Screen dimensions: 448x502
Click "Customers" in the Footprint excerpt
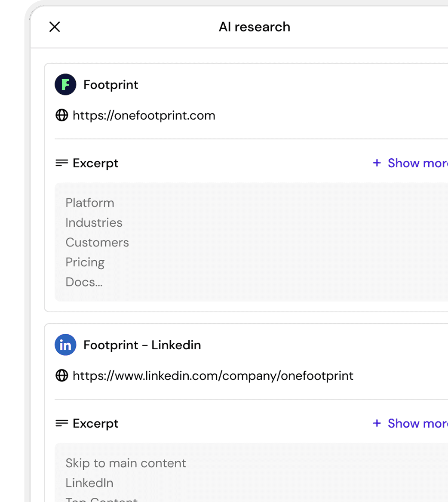(97, 242)
